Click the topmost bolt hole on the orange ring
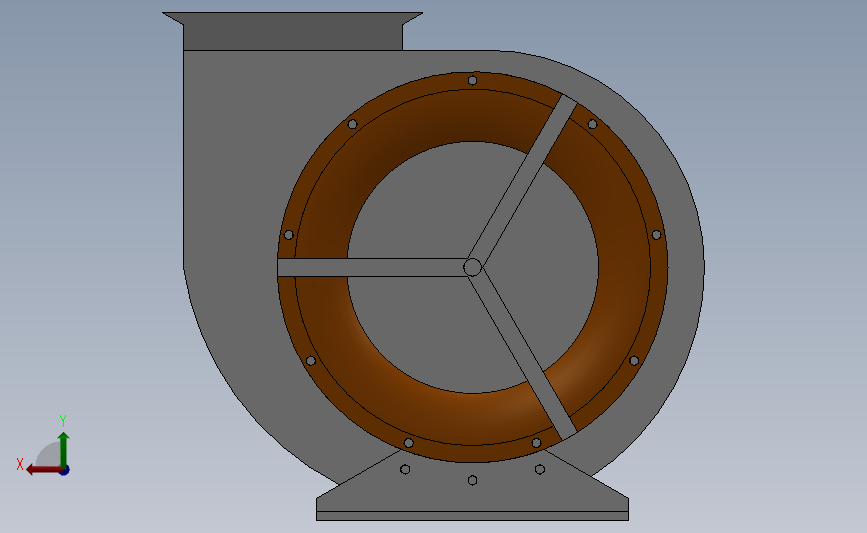Image resolution: width=867 pixels, height=533 pixels. coord(472,81)
